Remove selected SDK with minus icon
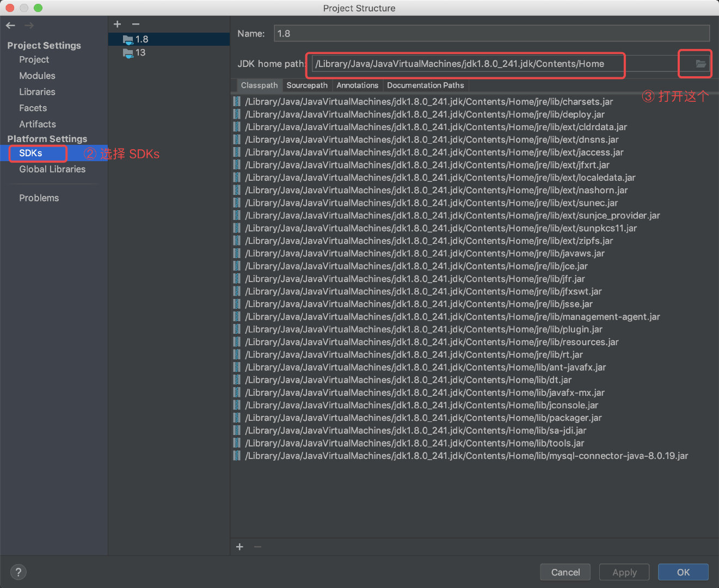Viewport: 719px width, 588px height. [136, 24]
